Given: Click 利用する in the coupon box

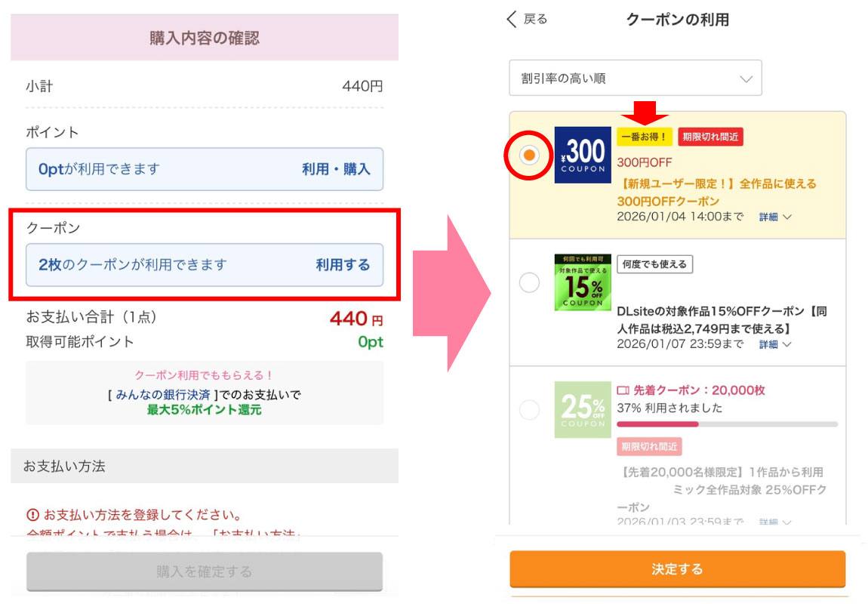Looking at the screenshot, I should coord(343,264).
